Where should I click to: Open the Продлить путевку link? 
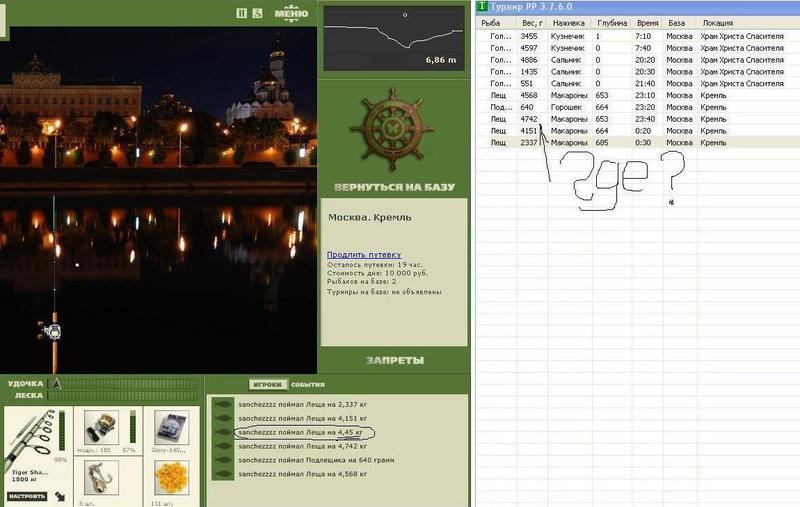pyautogui.click(x=364, y=255)
